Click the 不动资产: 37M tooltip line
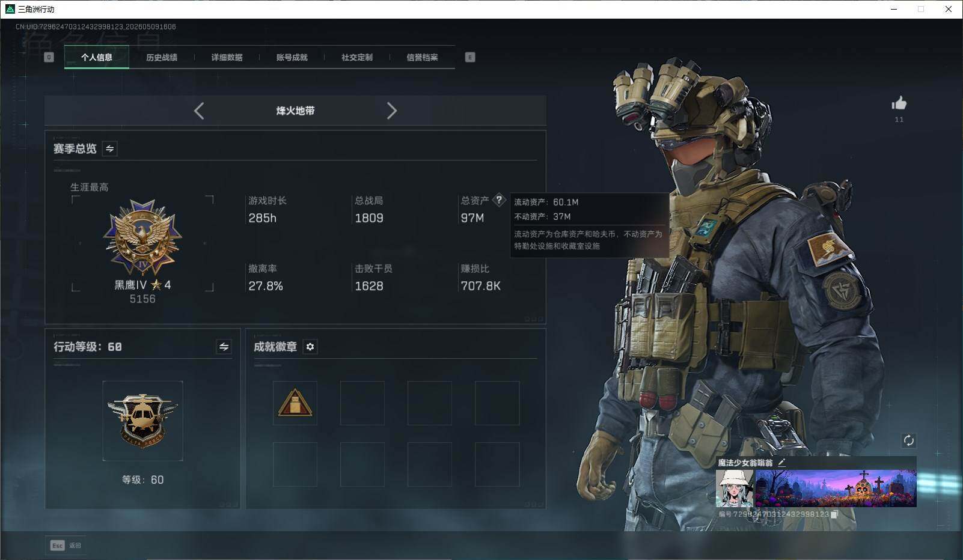The image size is (963, 560). pyautogui.click(x=542, y=216)
